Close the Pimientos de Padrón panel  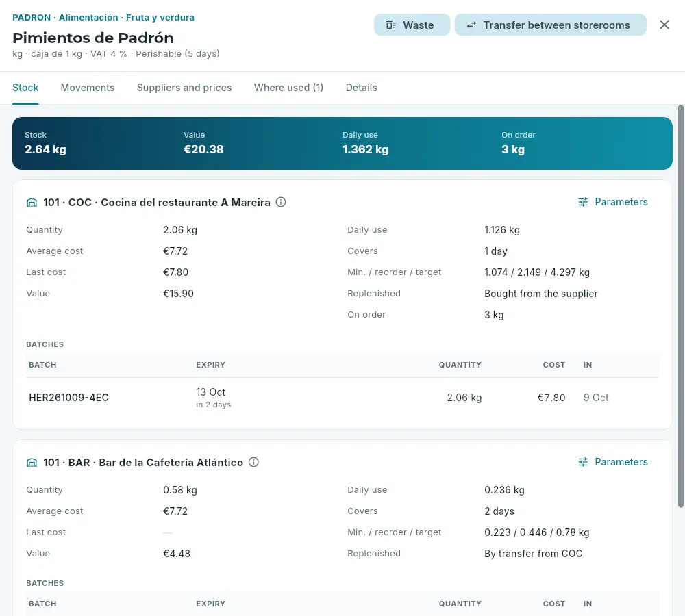point(664,25)
